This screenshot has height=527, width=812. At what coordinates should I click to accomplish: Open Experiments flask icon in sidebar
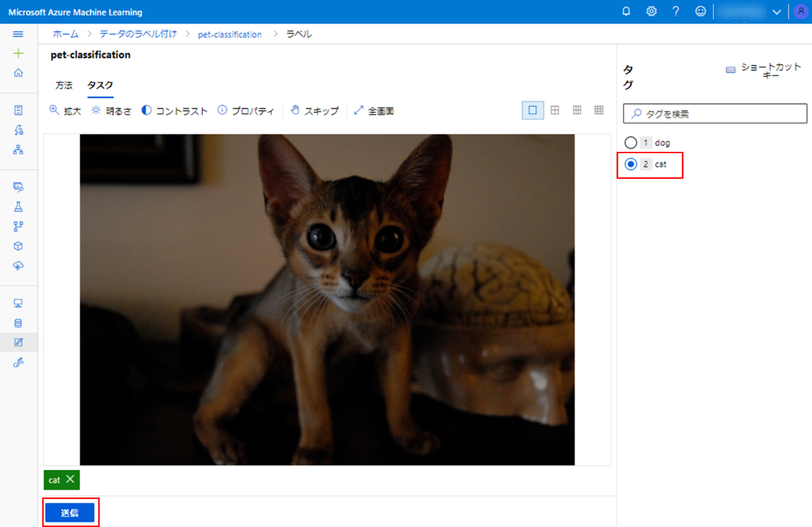tap(18, 206)
